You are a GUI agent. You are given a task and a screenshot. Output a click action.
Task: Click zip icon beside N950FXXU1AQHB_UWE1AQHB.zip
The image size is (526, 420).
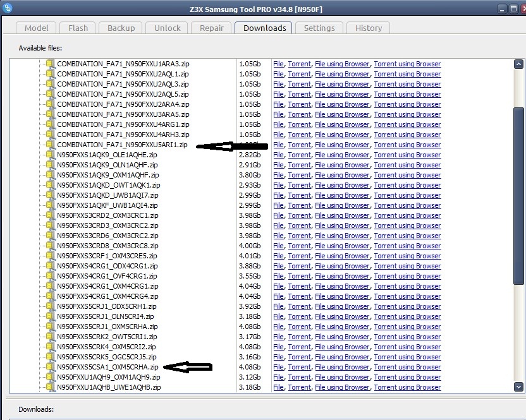click(50, 387)
